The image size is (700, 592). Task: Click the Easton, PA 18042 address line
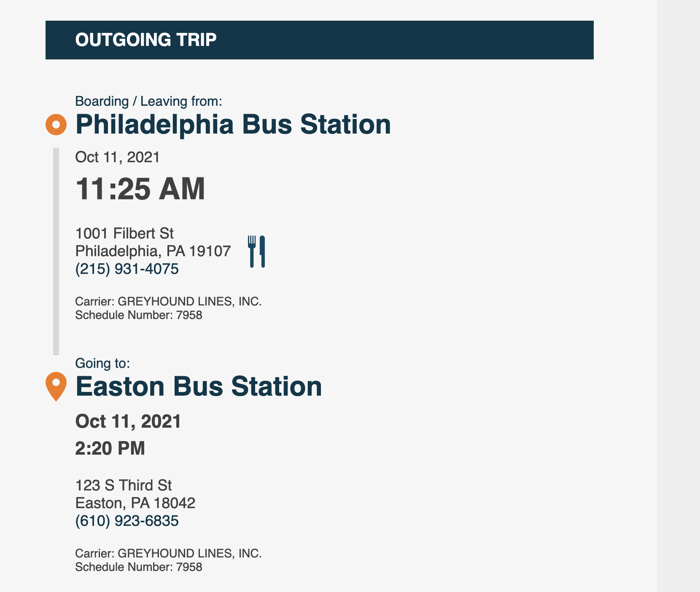(x=135, y=503)
